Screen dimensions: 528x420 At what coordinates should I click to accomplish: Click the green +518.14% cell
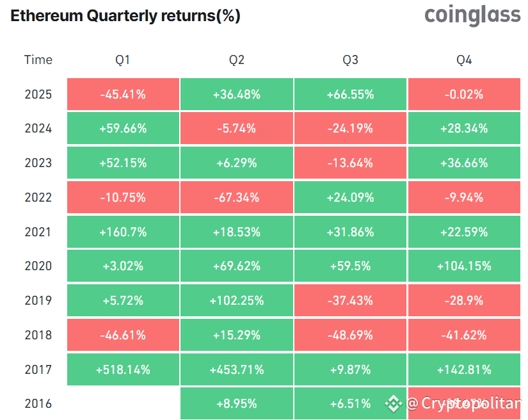123,369
